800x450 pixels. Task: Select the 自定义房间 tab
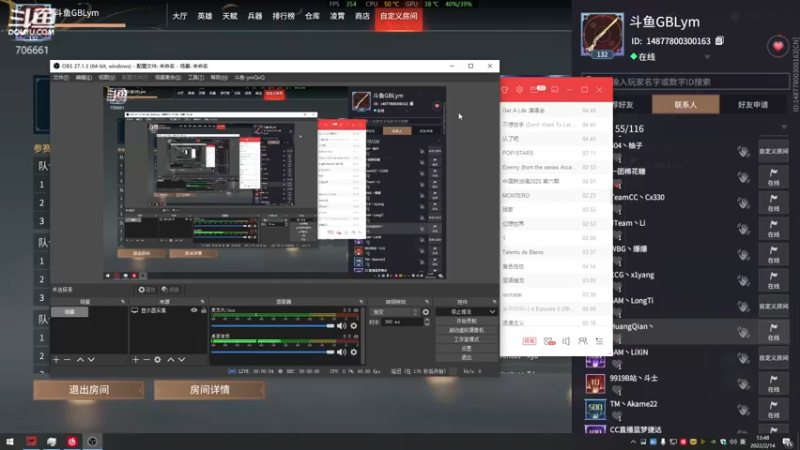[398, 16]
